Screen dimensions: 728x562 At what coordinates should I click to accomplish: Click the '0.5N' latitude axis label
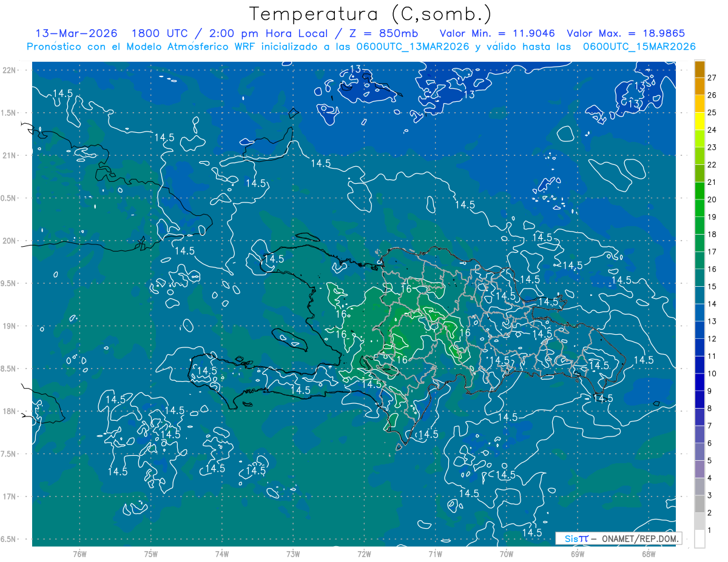9,198
